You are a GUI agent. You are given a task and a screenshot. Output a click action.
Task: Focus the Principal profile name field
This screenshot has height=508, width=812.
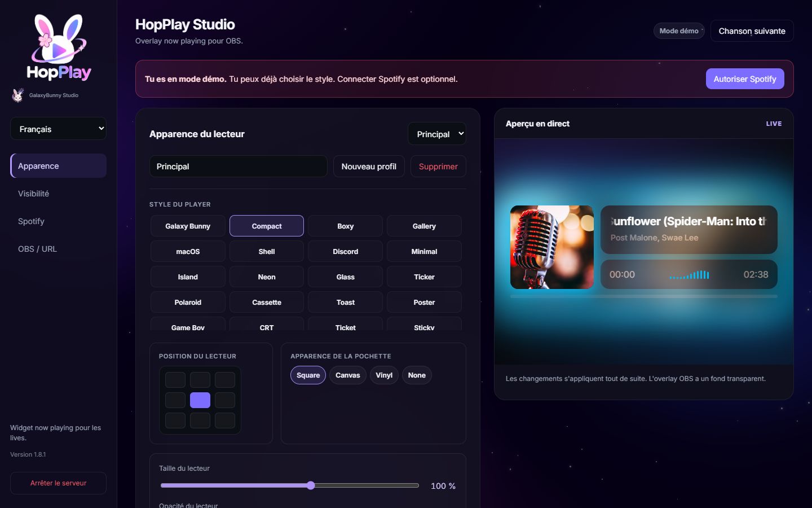coord(239,167)
